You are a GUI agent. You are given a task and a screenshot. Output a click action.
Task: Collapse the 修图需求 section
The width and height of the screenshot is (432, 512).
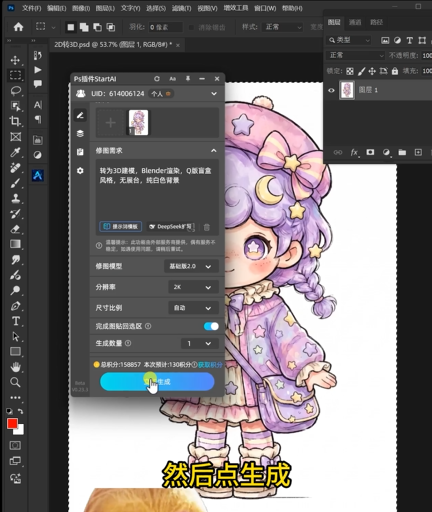(x=214, y=151)
